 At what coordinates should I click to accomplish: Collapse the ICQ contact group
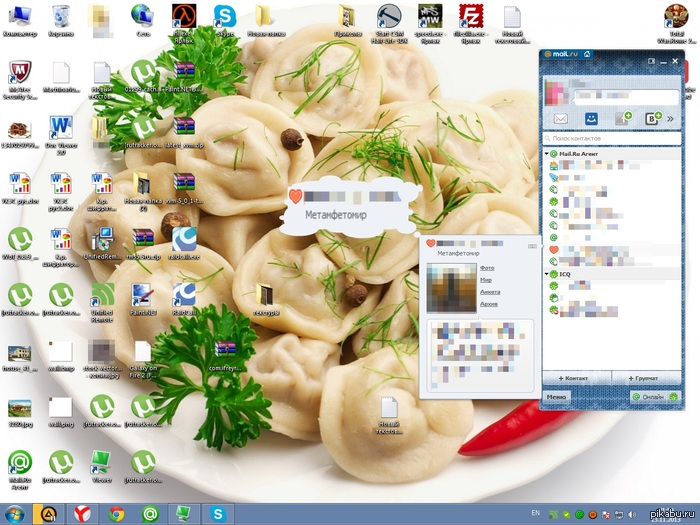coord(547,274)
